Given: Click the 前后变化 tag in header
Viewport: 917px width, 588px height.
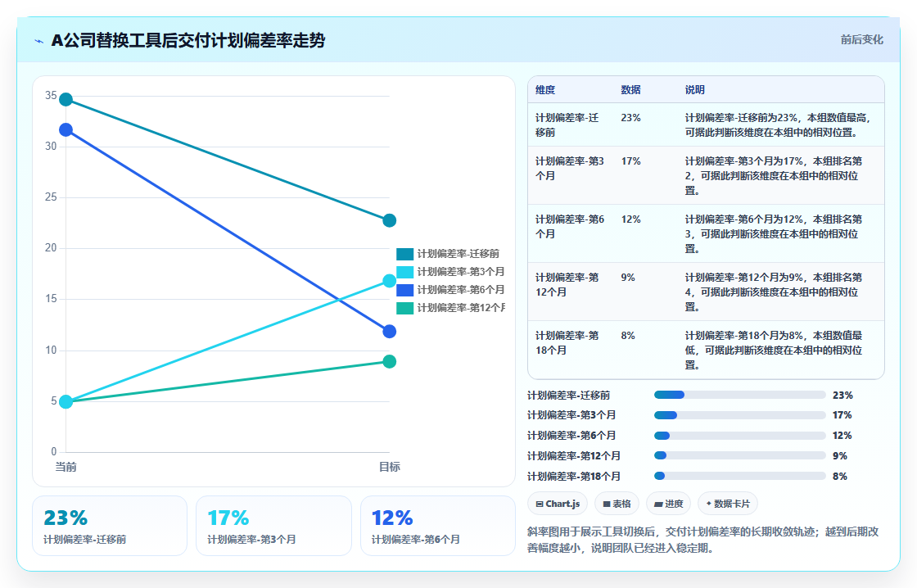Looking at the screenshot, I should (x=861, y=40).
